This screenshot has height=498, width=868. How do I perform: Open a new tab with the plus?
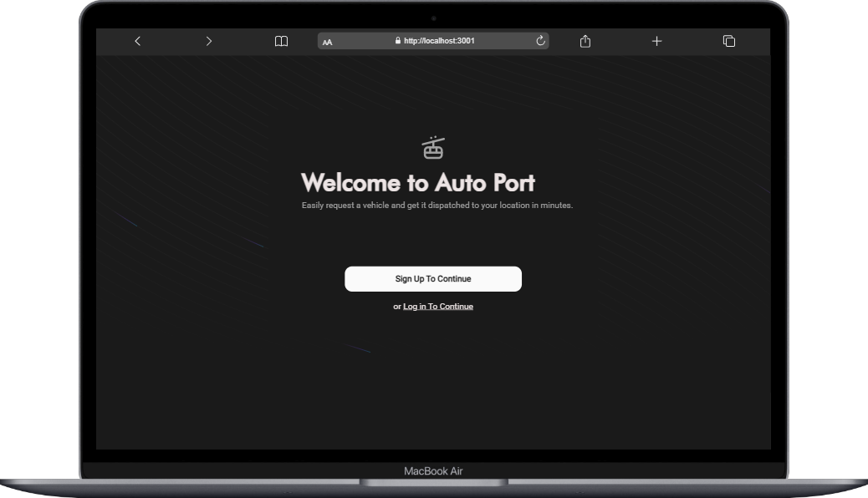656,41
